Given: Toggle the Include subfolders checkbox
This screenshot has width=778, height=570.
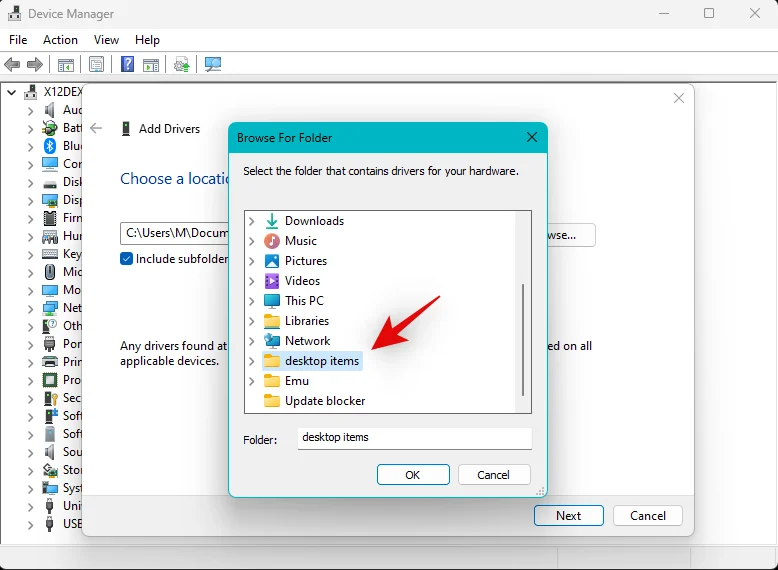Looking at the screenshot, I should click(127, 258).
